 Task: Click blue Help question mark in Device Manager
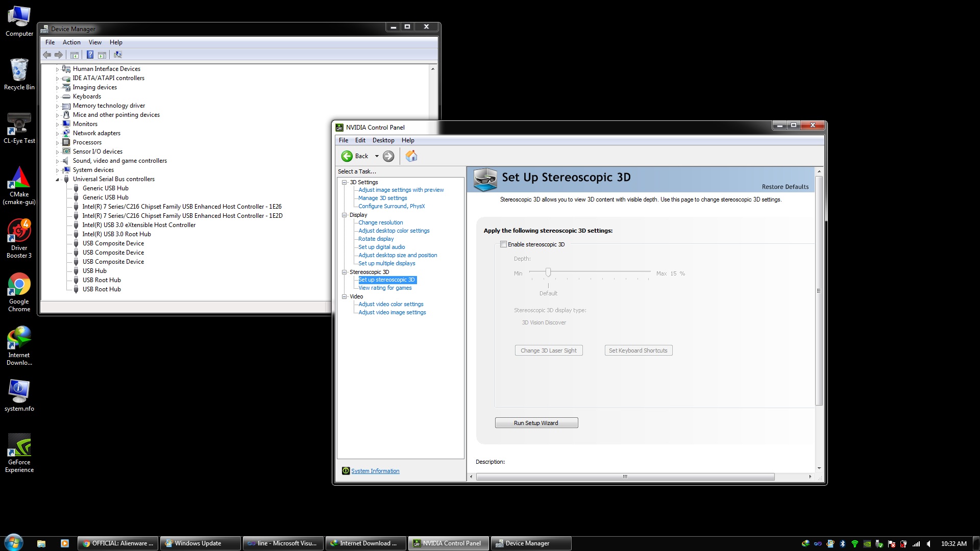90,55
